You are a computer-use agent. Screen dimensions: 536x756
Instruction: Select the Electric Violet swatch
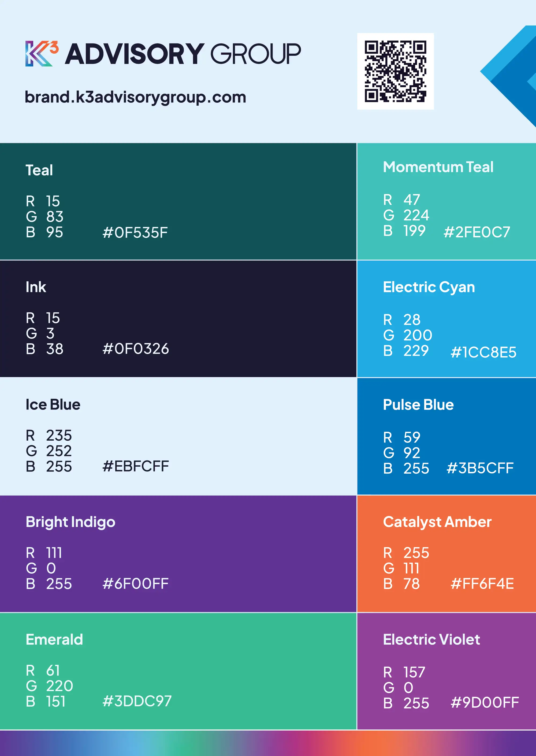click(446, 671)
